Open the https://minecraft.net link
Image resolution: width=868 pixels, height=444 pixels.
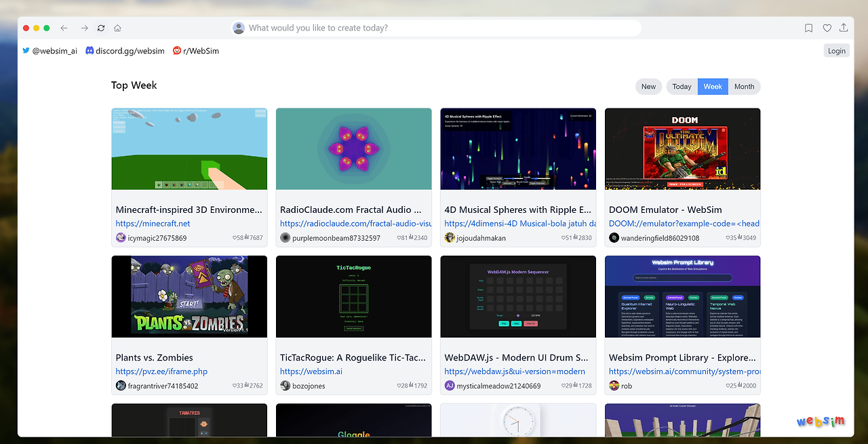[x=153, y=223]
